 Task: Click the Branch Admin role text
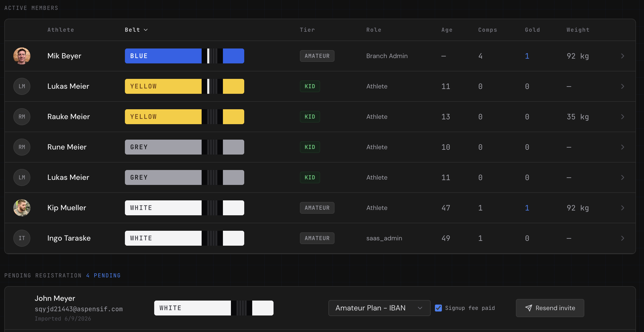tap(387, 56)
